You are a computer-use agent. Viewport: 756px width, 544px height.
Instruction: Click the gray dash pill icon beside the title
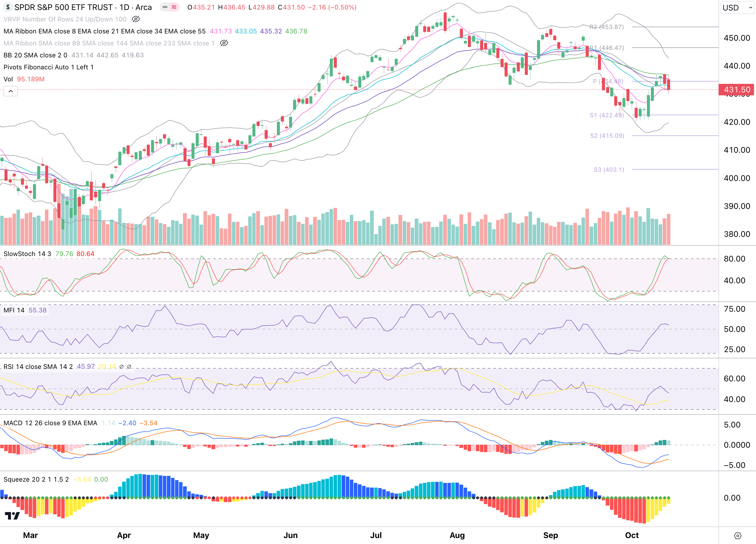coord(165,7)
